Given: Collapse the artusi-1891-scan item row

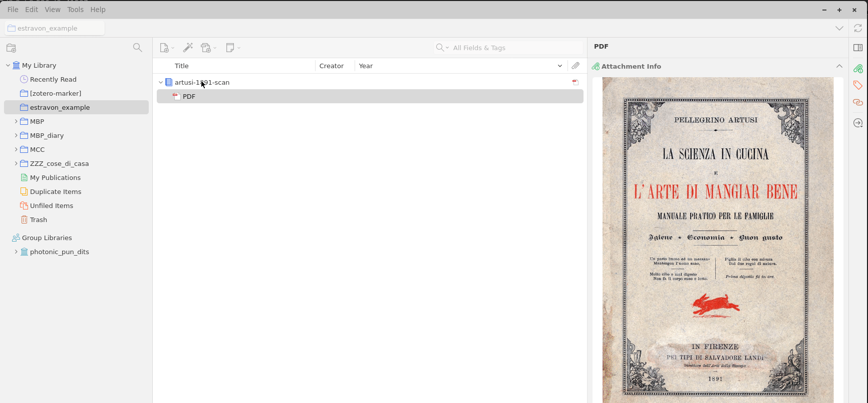Looking at the screenshot, I should pos(161,82).
